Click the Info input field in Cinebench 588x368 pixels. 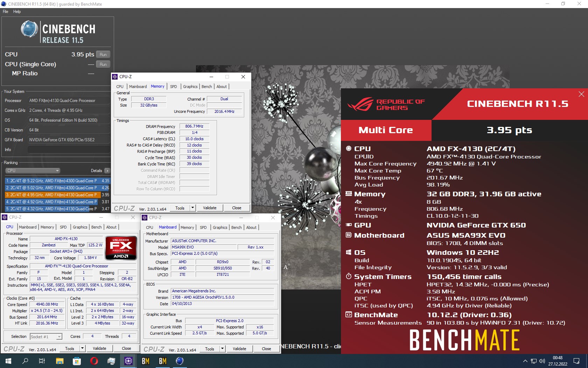click(69, 150)
